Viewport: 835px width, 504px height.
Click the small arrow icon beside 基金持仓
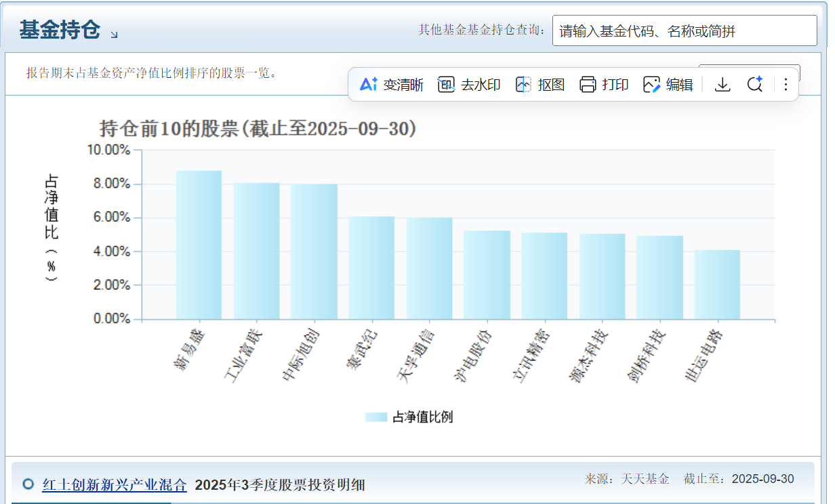coord(114,34)
